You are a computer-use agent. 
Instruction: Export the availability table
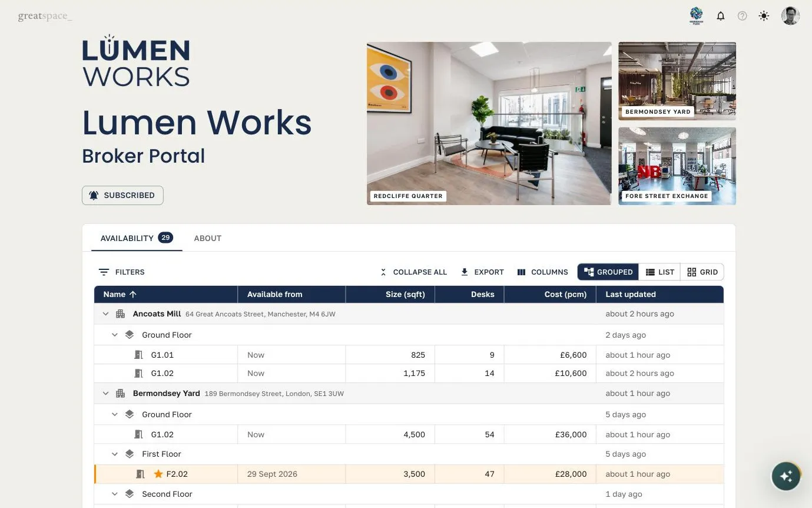click(x=482, y=272)
